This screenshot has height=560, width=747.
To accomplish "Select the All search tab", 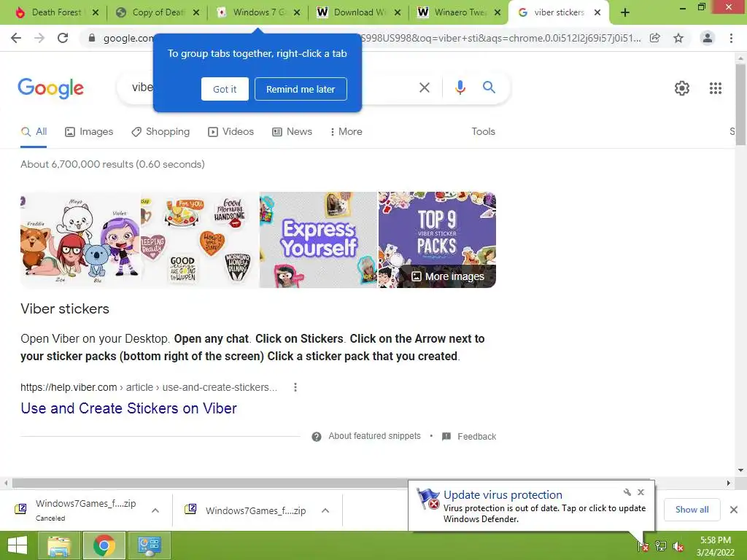I will (34, 131).
